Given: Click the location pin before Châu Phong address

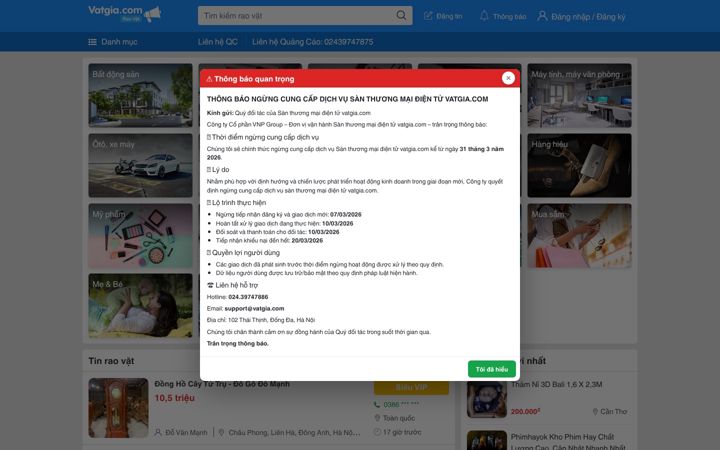Looking at the screenshot, I should point(221,433).
